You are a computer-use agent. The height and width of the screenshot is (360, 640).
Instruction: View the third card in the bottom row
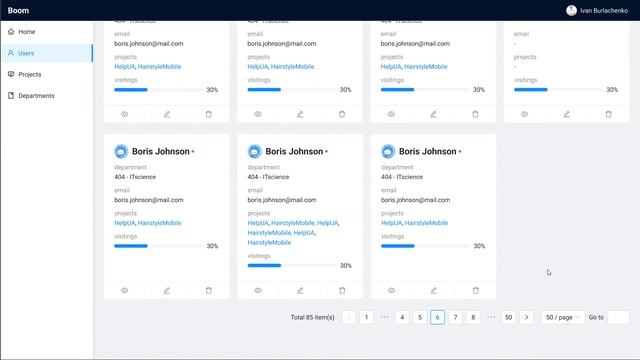pos(391,291)
